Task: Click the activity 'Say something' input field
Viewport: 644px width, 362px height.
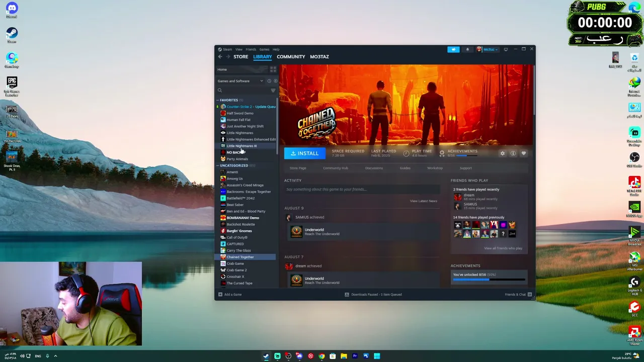Action: point(362,190)
